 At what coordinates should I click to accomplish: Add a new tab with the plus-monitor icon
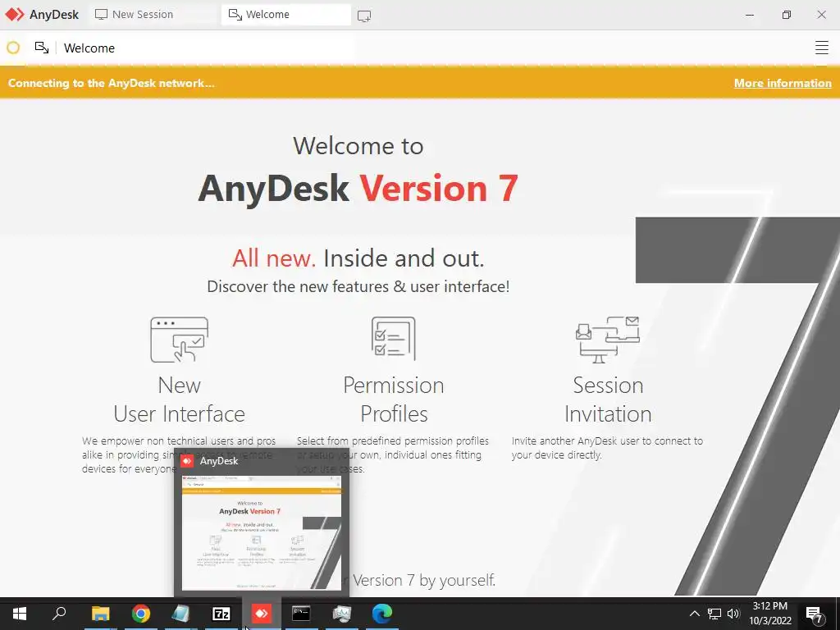tap(364, 16)
